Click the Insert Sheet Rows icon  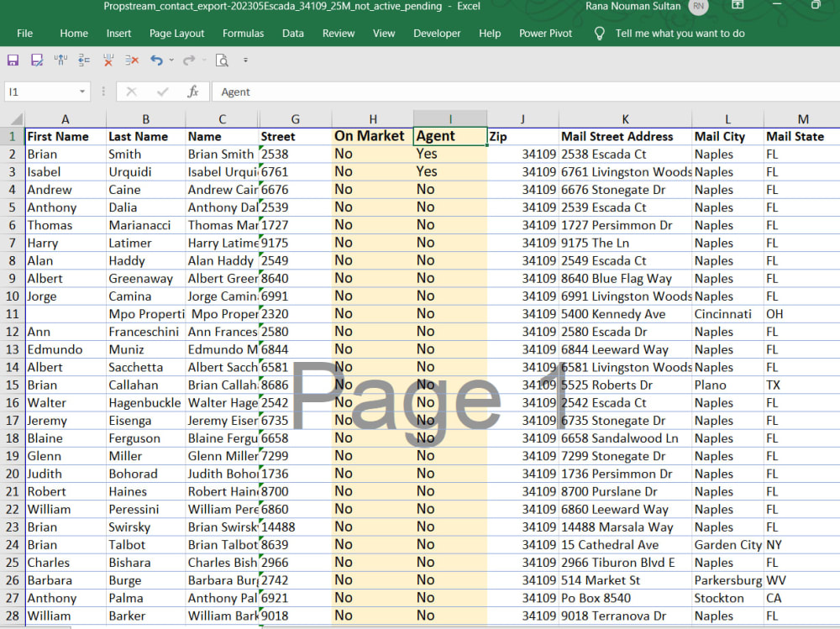point(84,60)
